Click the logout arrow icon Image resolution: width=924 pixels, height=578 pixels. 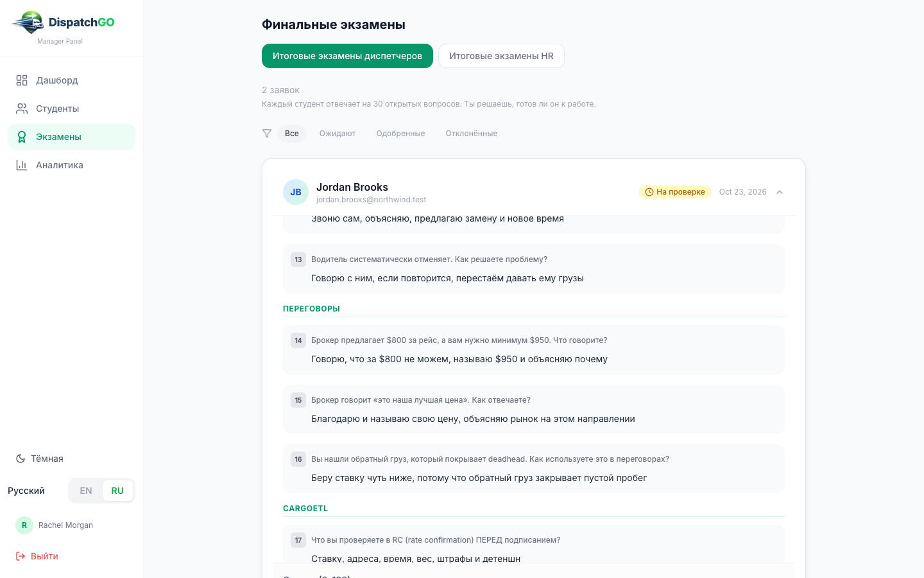[21, 556]
